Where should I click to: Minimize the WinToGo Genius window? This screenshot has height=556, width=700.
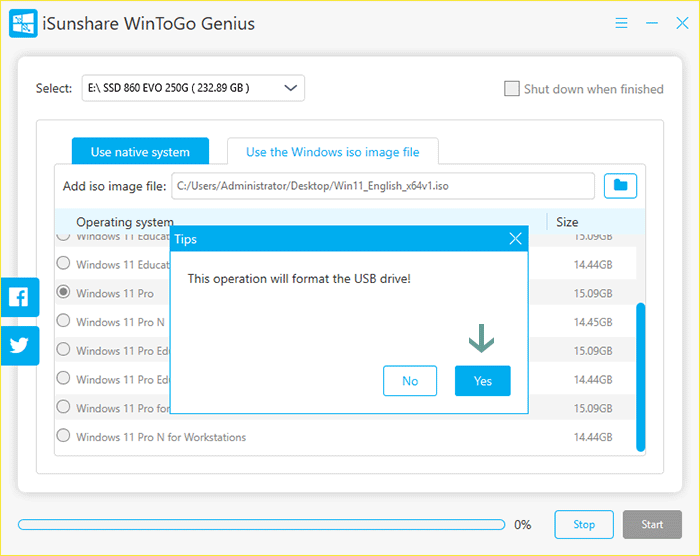pos(652,23)
